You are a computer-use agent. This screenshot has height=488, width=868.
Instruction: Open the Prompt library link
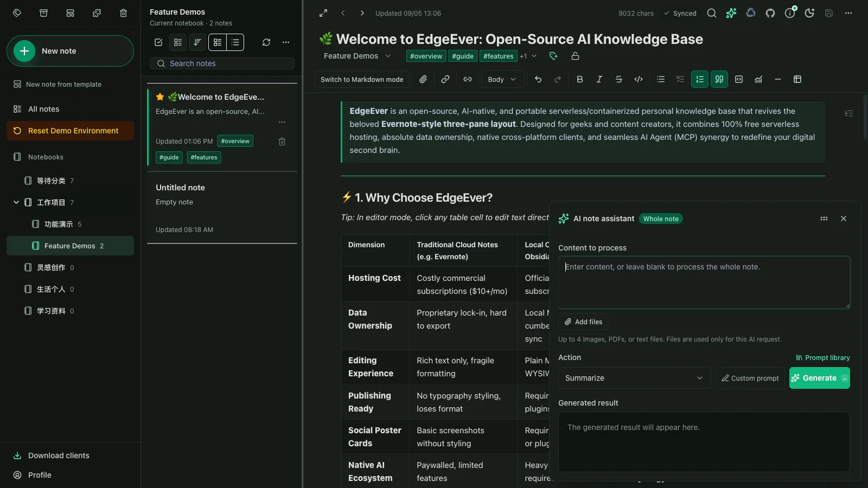[822, 357]
